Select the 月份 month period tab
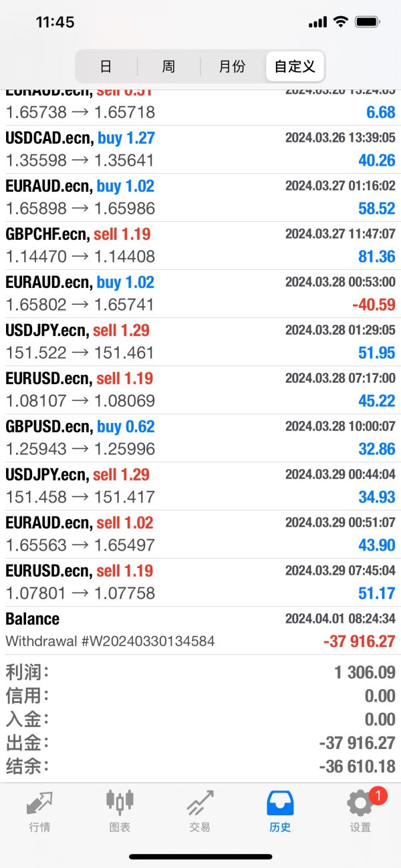 point(232,67)
